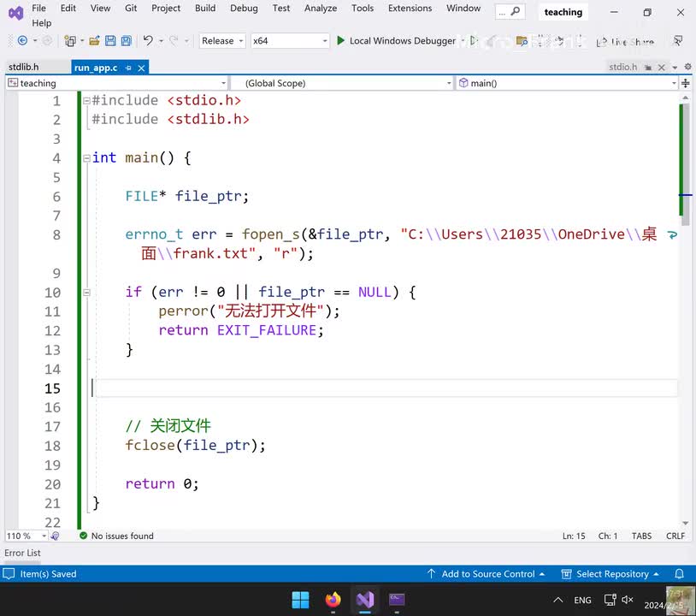
Task: Click the Find in Files folder icon
Action: click(x=522, y=41)
